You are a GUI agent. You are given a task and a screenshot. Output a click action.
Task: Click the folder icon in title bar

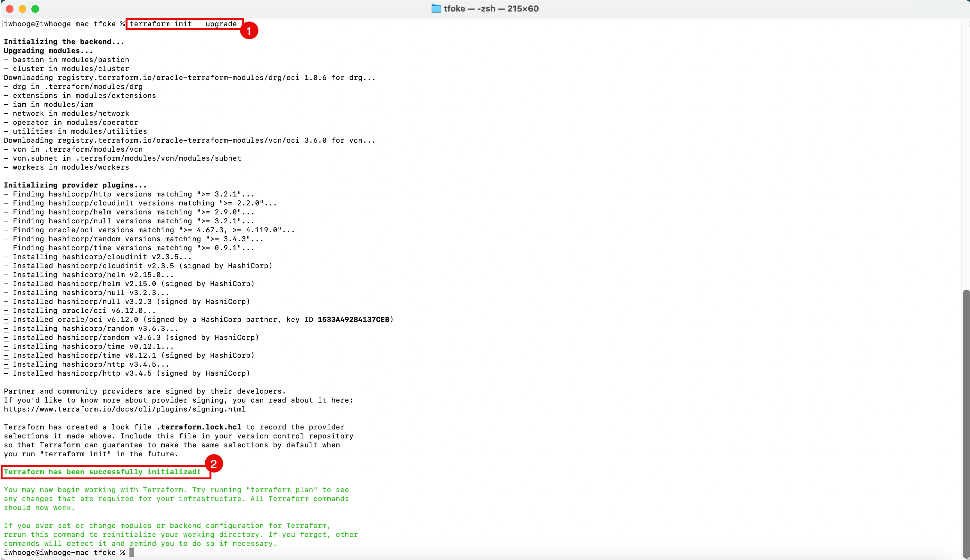[x=436, y=8]
